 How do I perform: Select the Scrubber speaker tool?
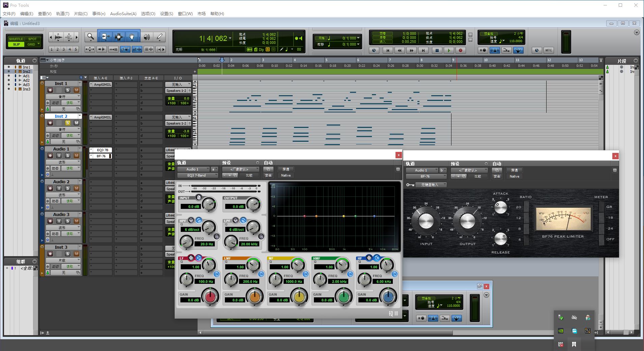pyautogui.click(x=147, y=36)
